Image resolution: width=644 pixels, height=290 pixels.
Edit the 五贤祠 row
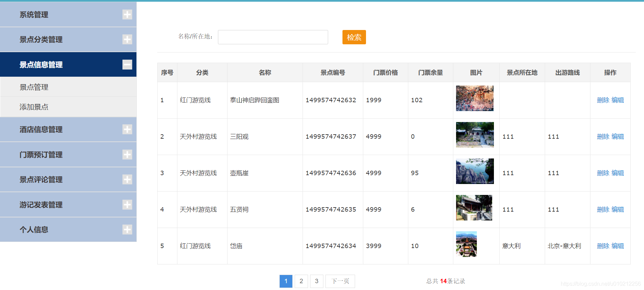(x=618, y=210)
